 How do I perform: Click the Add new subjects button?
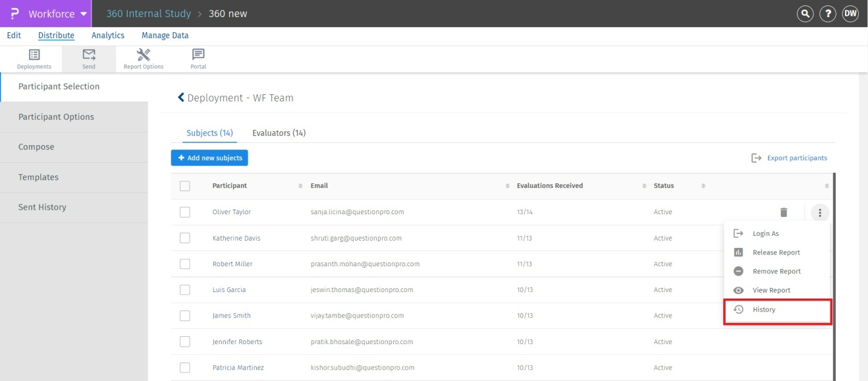coord(209,158)
